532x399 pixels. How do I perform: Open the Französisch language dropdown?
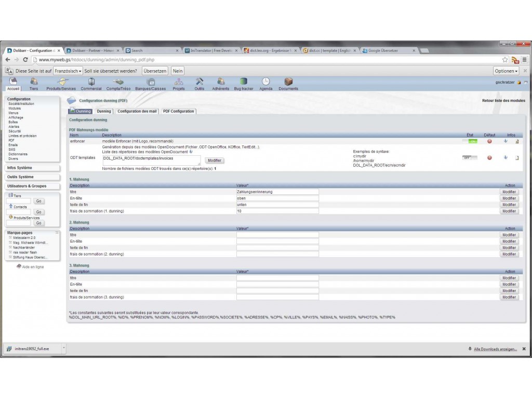68,71
